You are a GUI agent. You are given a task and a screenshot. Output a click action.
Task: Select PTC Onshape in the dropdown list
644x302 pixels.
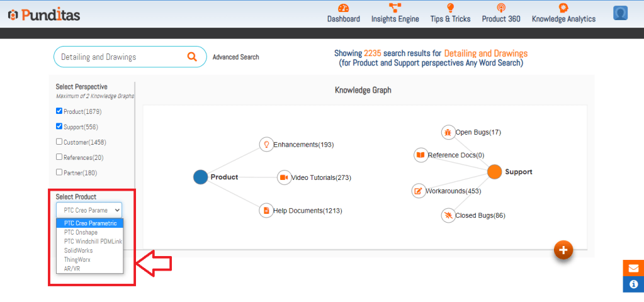click(x=82, y=232)
